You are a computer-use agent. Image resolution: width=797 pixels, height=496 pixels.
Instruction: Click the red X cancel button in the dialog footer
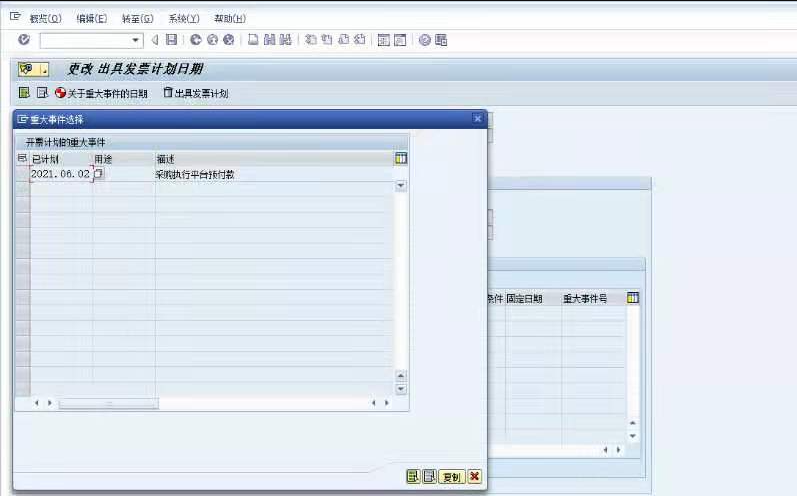474,476
